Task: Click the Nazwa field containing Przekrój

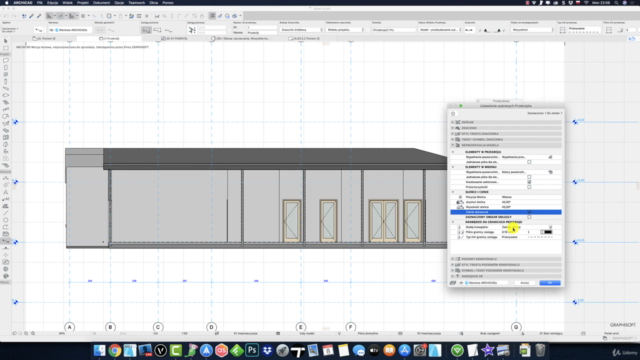Action: click(x=261, y=32)
